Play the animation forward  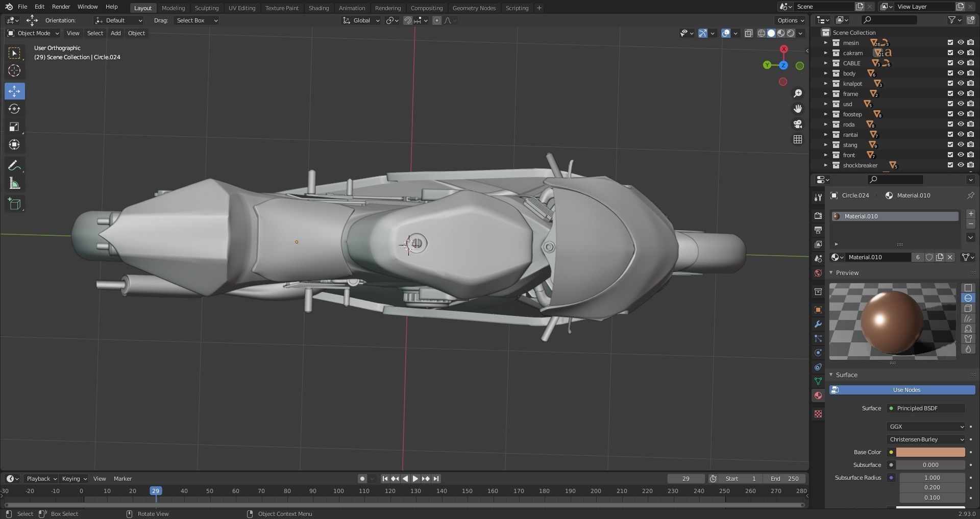click(x=415, y=479)
